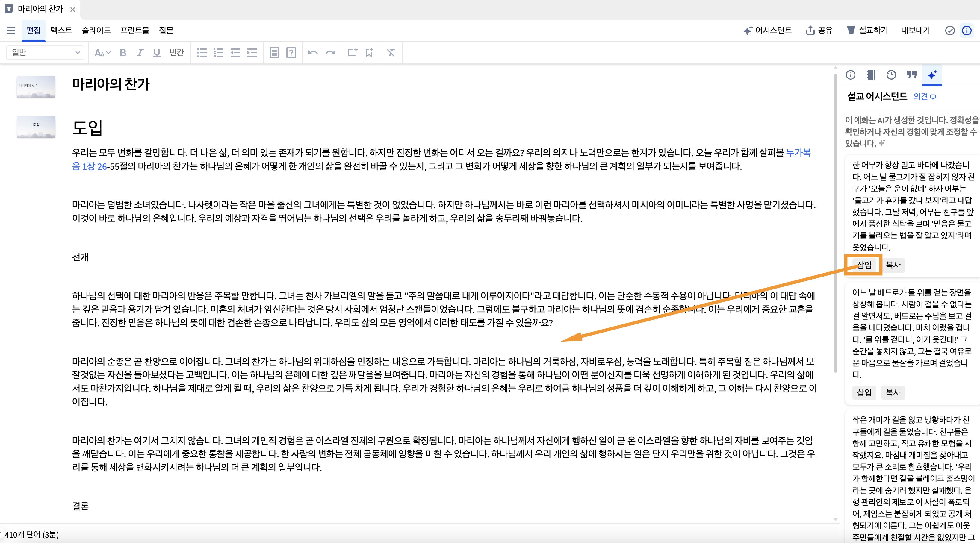Insert the Peter walking on water illustration
Image resolution: width=980 pixels, height=543 pixels.
point(864,392)
